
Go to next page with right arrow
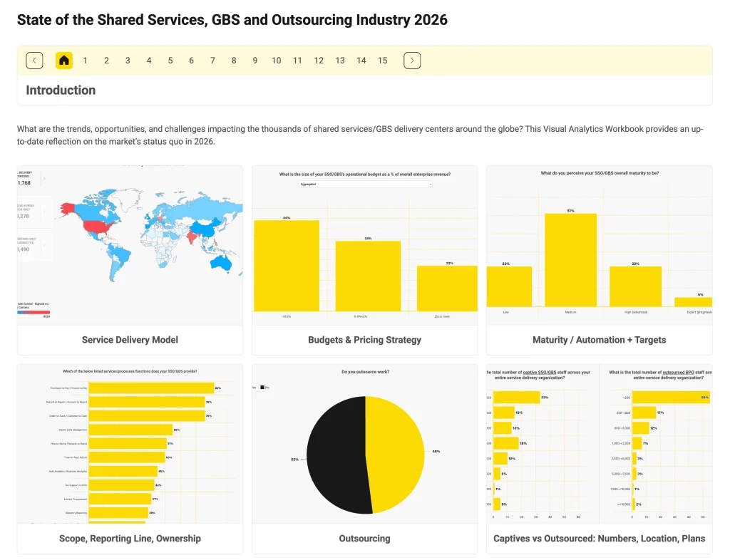coord(412,61)
